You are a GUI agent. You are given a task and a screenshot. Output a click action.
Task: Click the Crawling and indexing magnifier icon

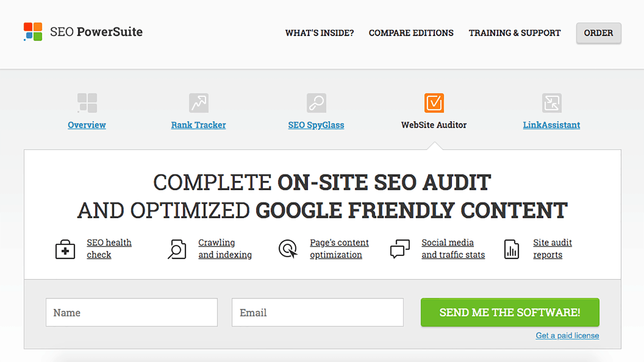pos(177,249)
